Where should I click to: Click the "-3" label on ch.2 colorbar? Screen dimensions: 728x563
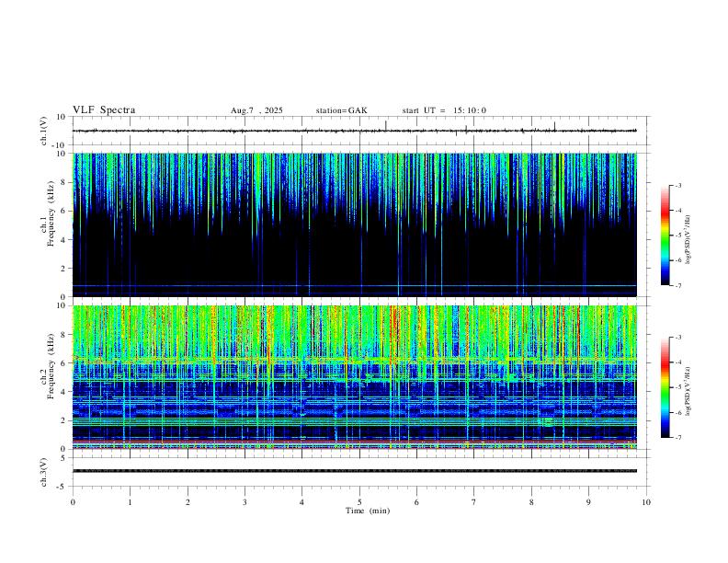(x=677, y=338)
